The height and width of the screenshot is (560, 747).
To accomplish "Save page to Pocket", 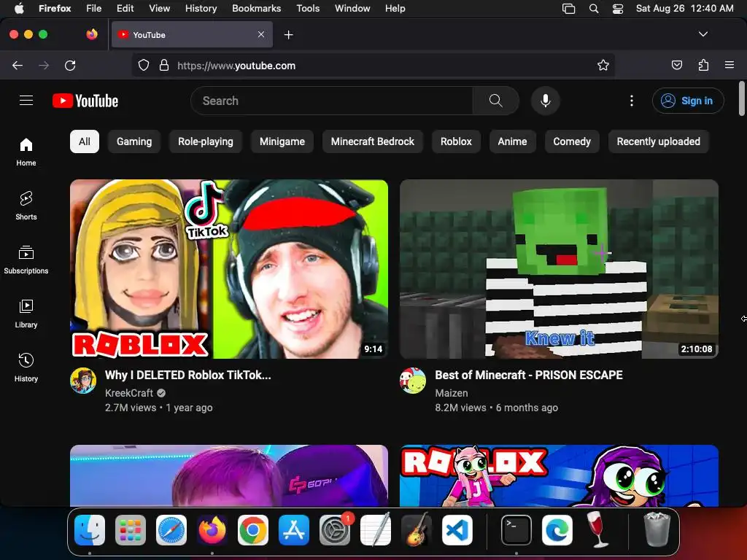I will coord(676,65).
